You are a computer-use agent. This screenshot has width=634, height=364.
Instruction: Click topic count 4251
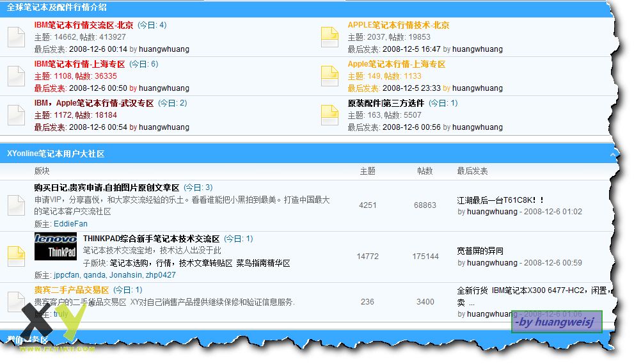pyautogui.click(x=368, y=205)
